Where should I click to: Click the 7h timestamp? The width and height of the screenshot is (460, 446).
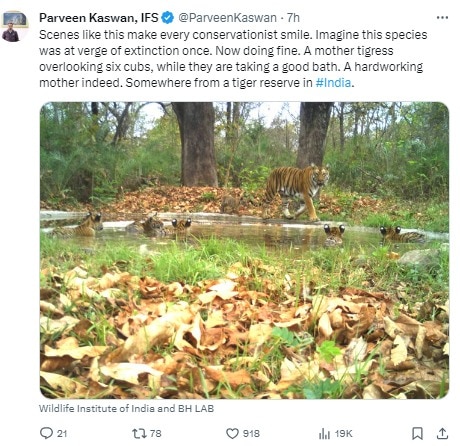(293, 18)
